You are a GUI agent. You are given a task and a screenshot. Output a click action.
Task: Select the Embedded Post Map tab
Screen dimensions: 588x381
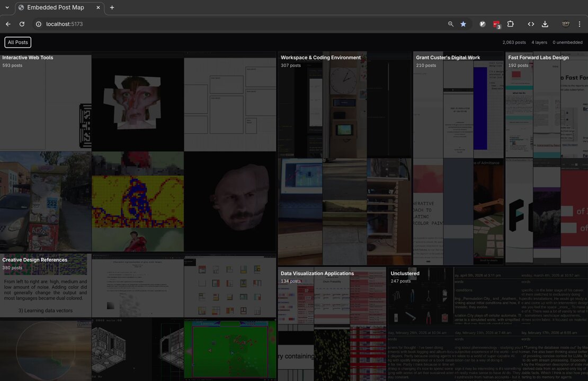coord(56,7)
